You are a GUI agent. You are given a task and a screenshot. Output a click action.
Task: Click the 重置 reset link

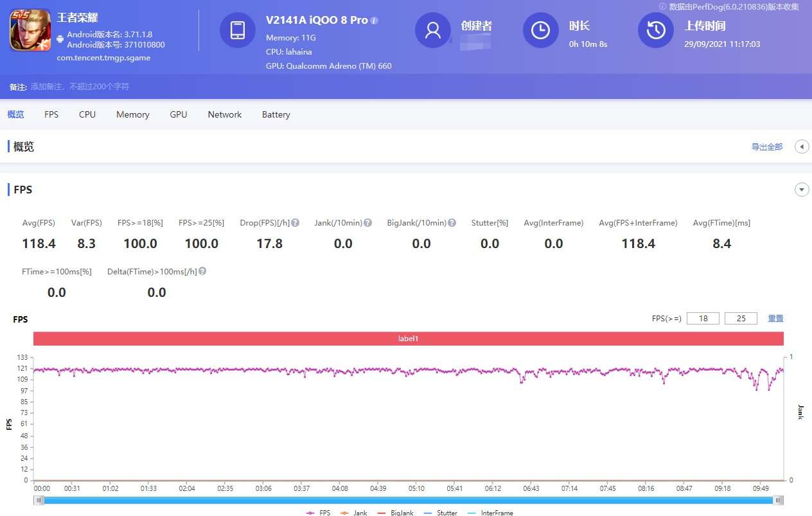(x=775, y=318)
